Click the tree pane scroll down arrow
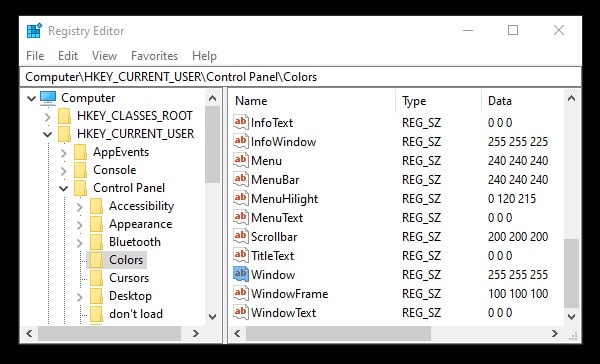 point(212,317)
